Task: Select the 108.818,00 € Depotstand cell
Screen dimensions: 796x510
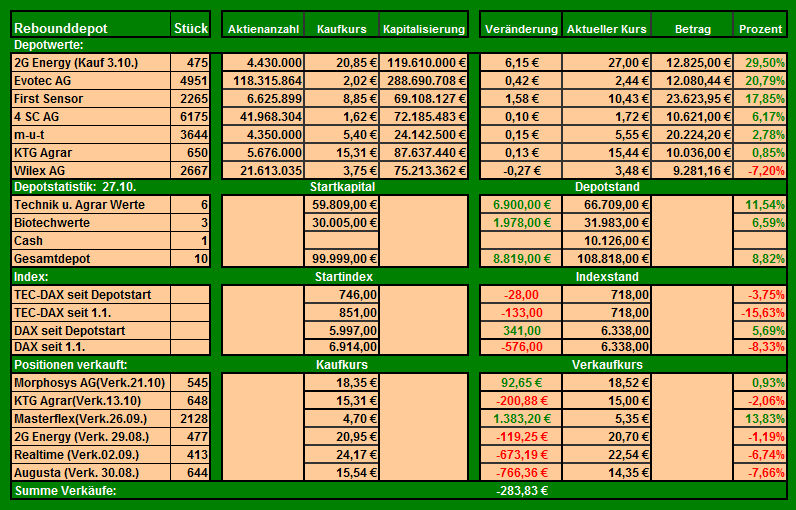Action: tap(606, 258)
